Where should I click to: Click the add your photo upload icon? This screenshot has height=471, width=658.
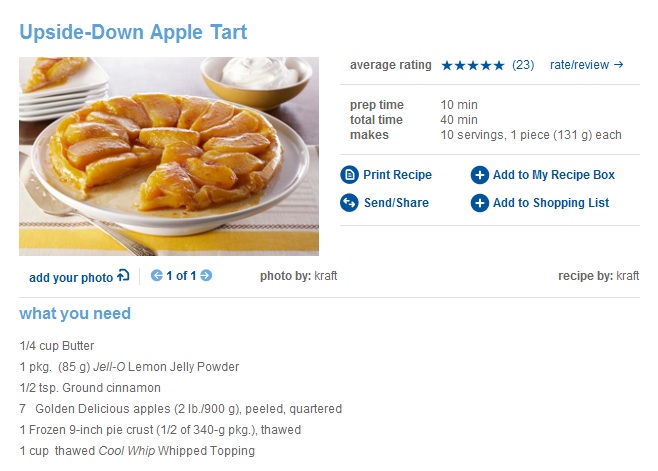pyautogui.click(x=123, y=276)
